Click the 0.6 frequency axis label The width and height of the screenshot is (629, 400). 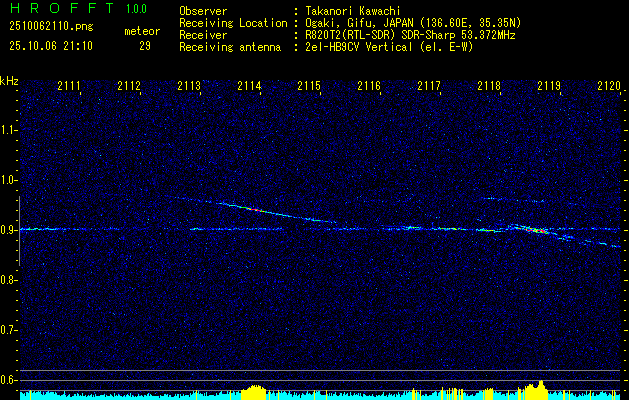click(x=9, y=379)
